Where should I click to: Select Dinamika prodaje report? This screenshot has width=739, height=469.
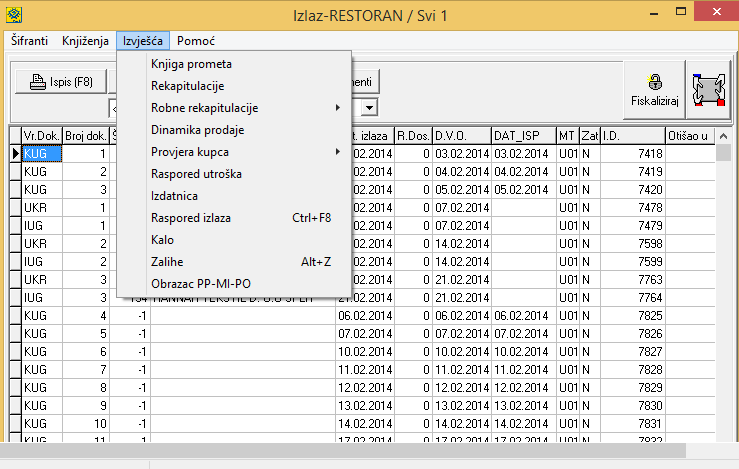(x=197, y=129)
